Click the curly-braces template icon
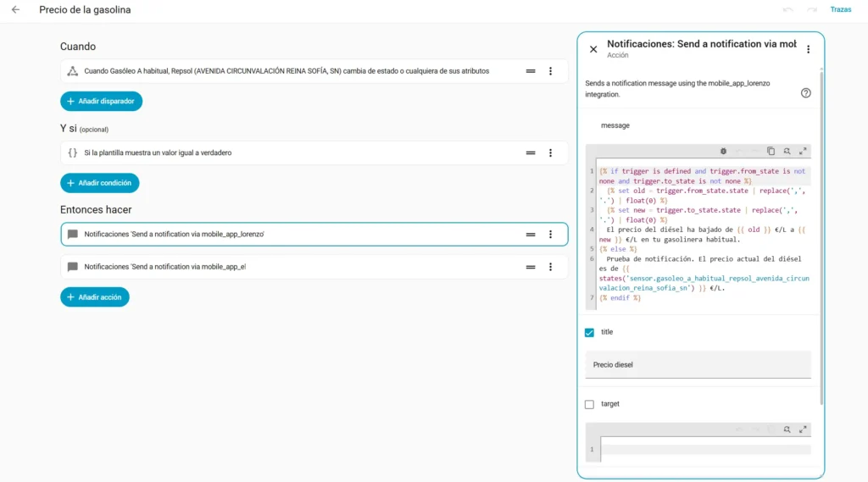868x482 pixels. click(73, 152)
